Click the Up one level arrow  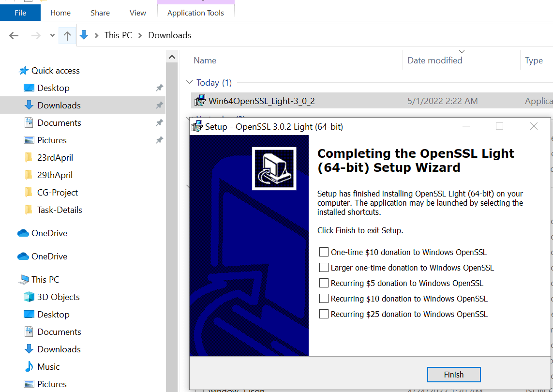coord(67,35)
